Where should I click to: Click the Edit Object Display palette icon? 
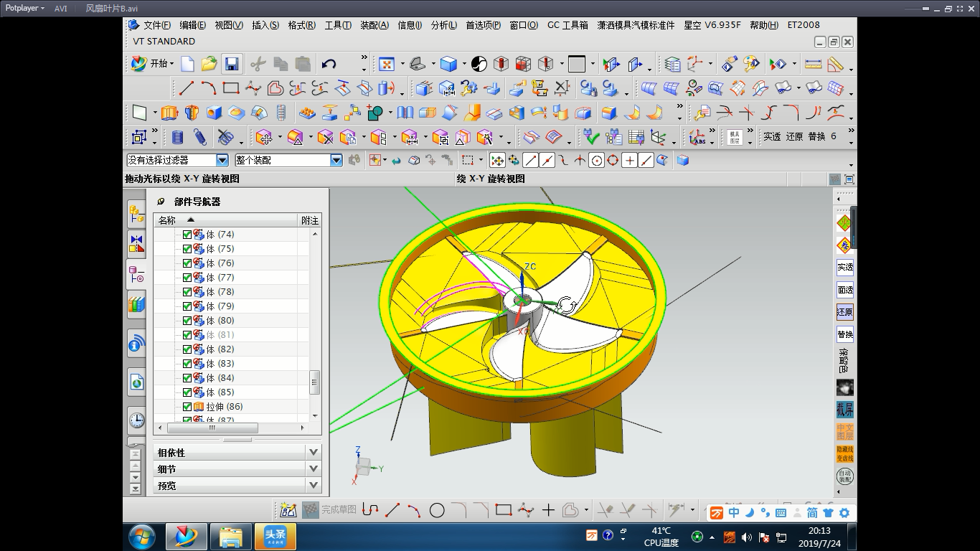(751, 64)
